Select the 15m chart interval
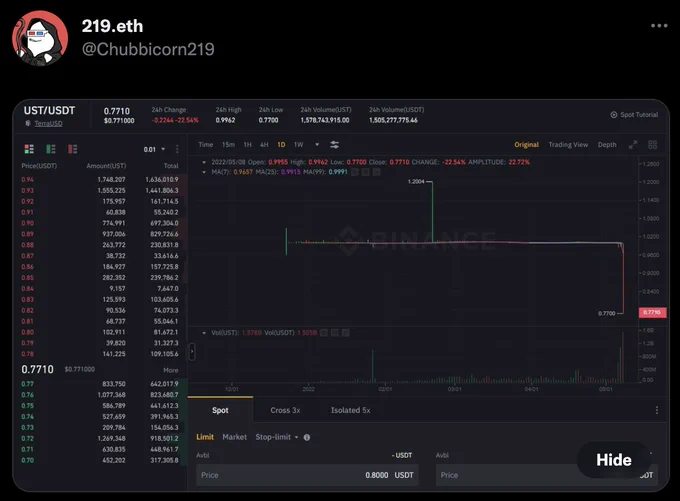The image size is (680, 501). (x=228, y=144)
